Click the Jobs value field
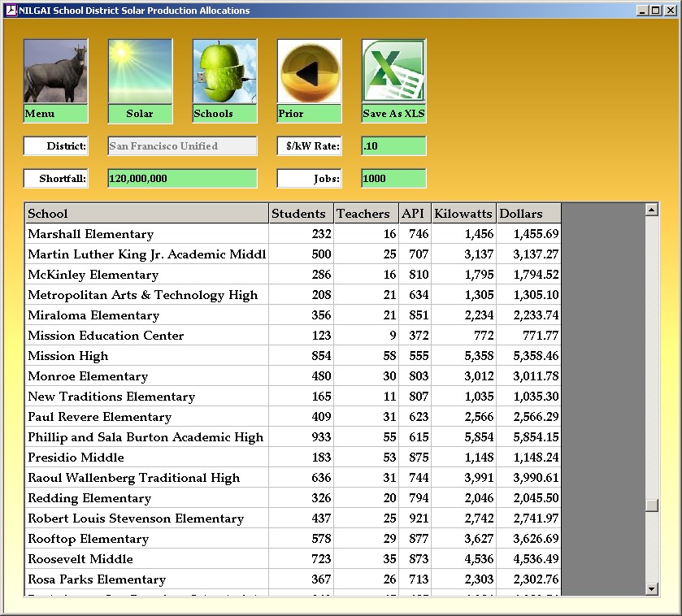 tap(393, 179)
